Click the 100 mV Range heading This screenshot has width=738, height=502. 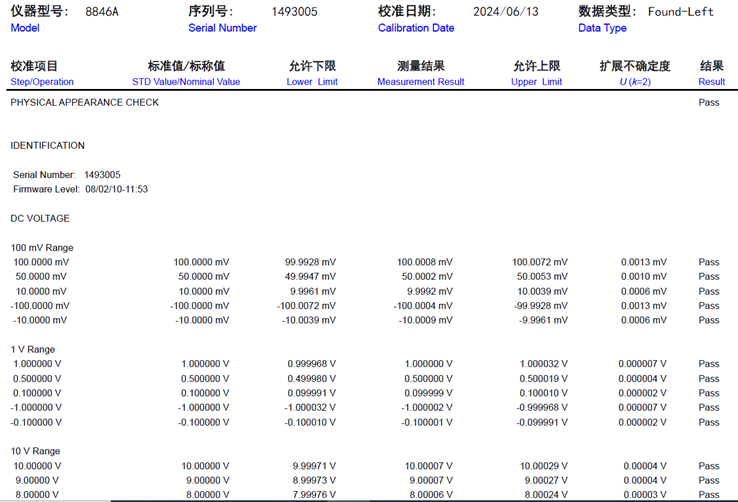click(42, 247)
